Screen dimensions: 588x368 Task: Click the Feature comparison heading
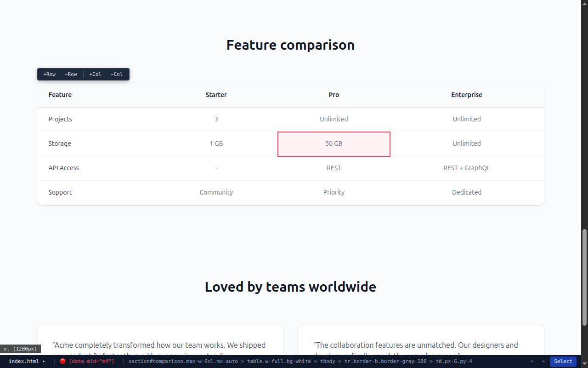(x=290, y=45)
